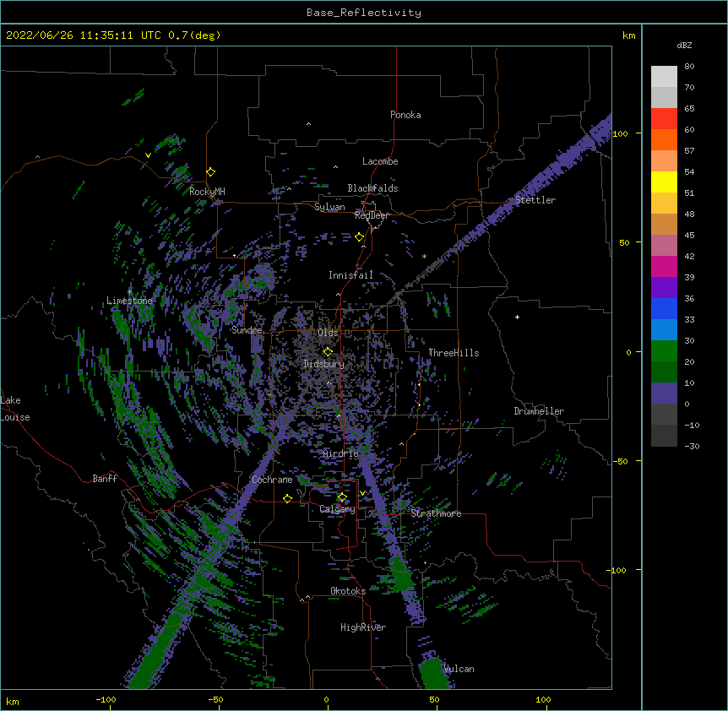
Task: Click the Stettler city label
Action: click(x=535, y=200)
